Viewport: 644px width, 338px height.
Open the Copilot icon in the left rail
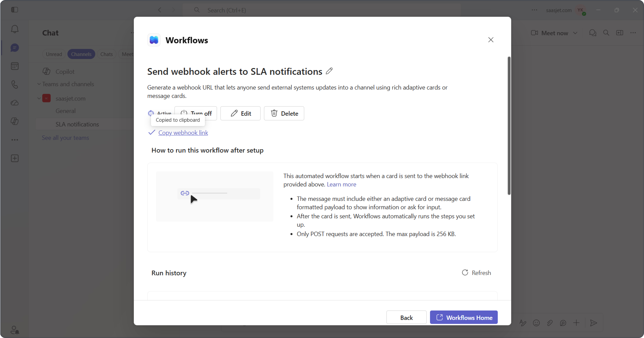[15, 121]
